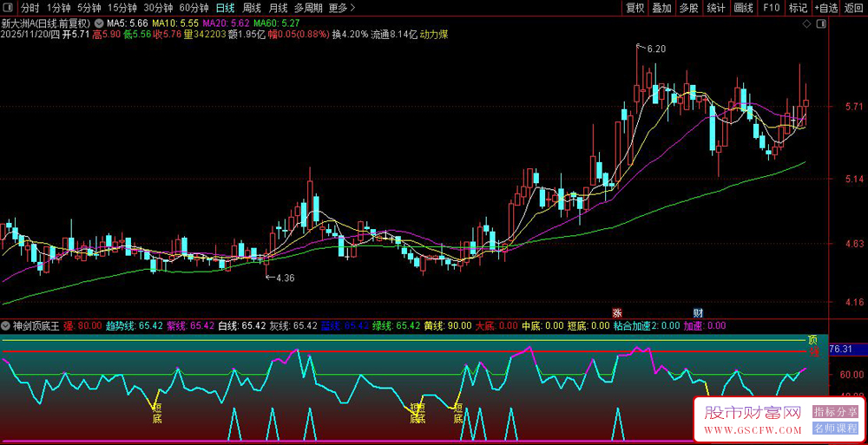Open F10 company information

tap(770, 8)
